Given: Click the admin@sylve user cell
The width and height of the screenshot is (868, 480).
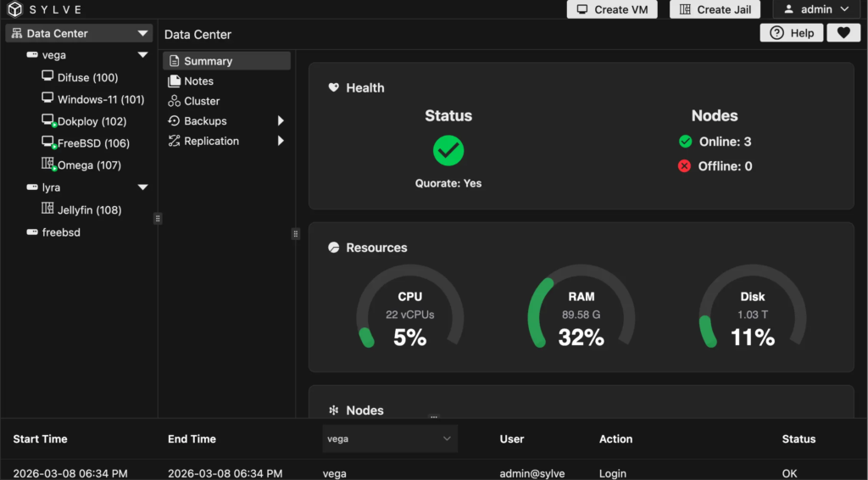Looking at the screenshot, I should point(532,474).
